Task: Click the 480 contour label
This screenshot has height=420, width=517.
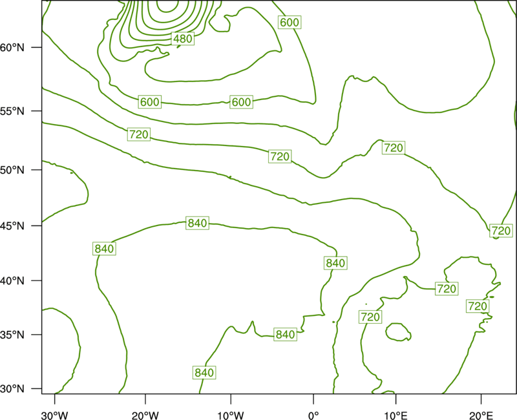Action: pyautogui.click(x=183, y=39)
